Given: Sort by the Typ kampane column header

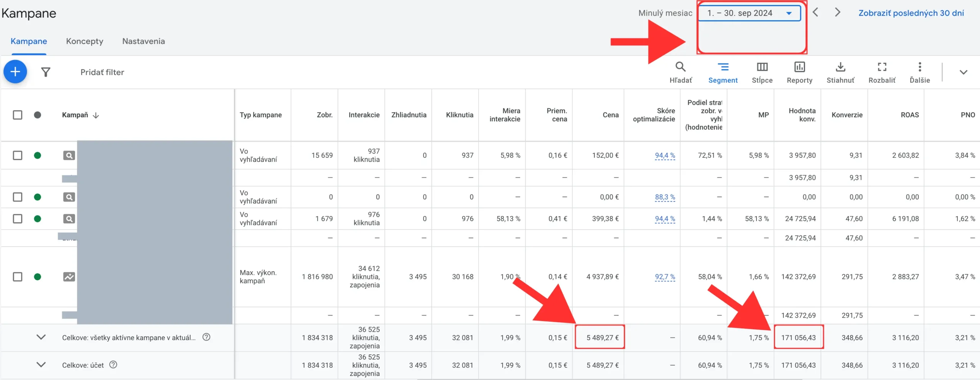Looking at the screenshot, I should pyautogui.click(x=261, y=115).
